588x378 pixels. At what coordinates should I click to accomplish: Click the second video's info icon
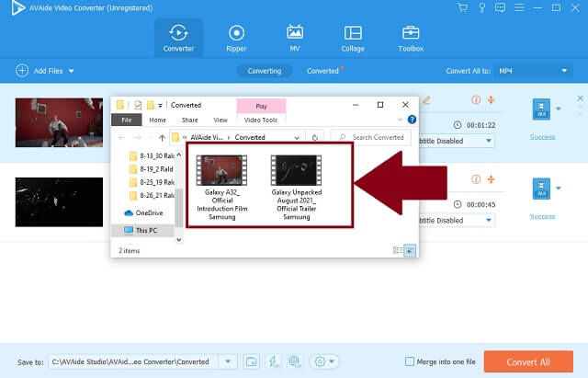476,179
